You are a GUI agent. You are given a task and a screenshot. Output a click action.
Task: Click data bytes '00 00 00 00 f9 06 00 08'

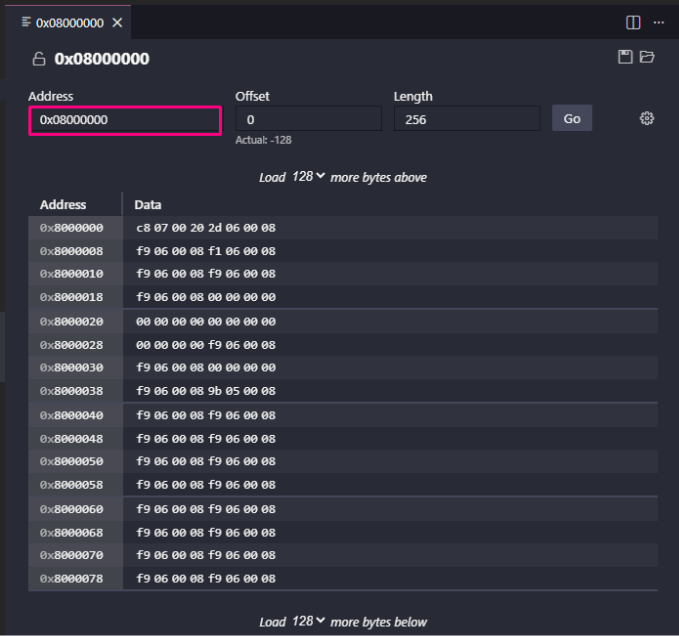[206, 345]
